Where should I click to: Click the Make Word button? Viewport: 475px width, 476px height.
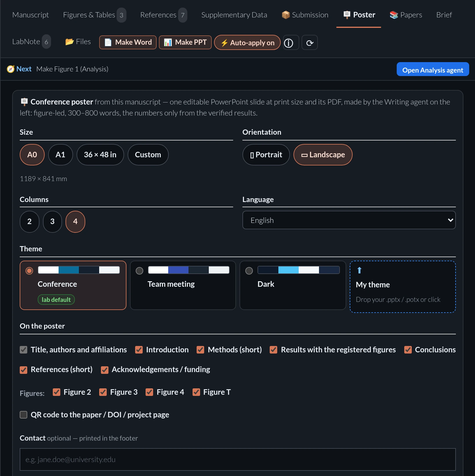128,42
